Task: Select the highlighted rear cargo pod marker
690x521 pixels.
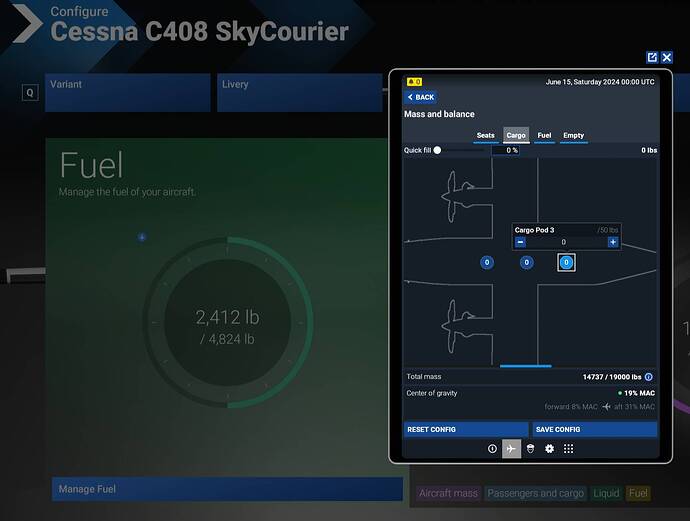Action: tap(566, 263)
